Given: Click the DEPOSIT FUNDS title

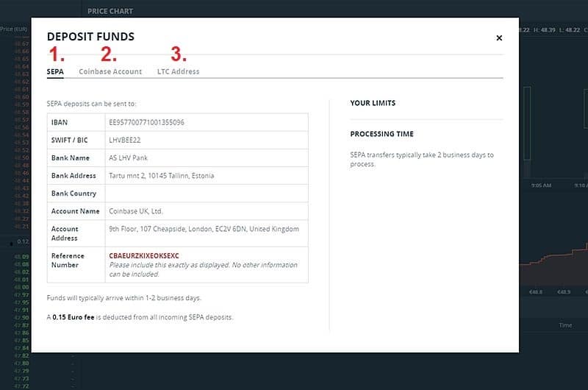Looking at the screenshot, I should click(90, 36).
